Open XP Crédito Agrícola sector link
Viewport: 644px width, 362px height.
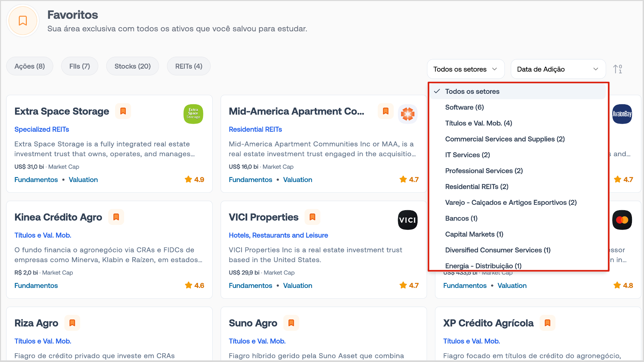tap(472, 341)
